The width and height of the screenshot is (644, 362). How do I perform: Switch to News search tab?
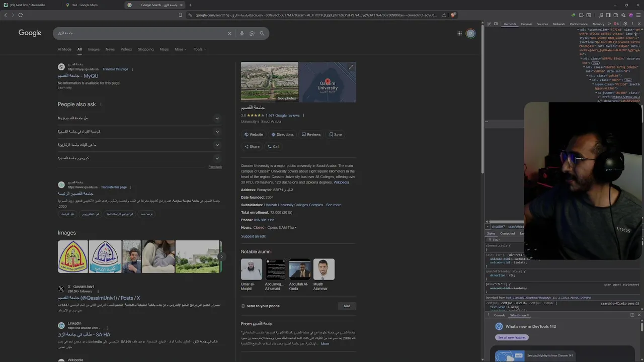(x=110, y=49)
